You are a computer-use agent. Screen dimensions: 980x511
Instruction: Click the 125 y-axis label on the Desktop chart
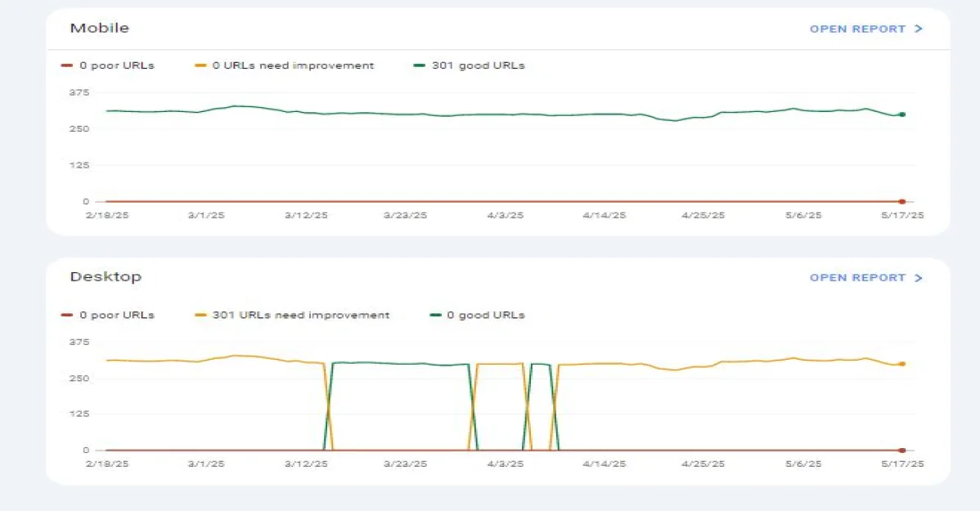coord(79,414)
